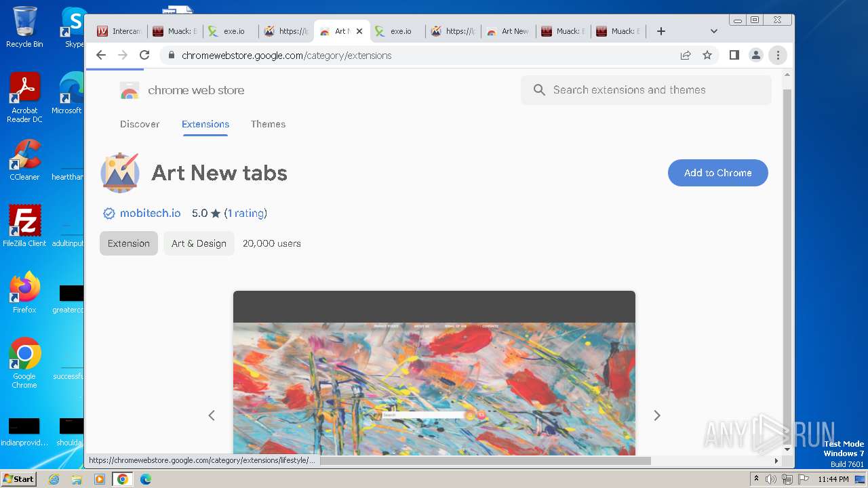Image resolution: width=868 pixels, height=488 pixels.
Task: Click the URL in the address bar
Action: click(x=286, y=56)
